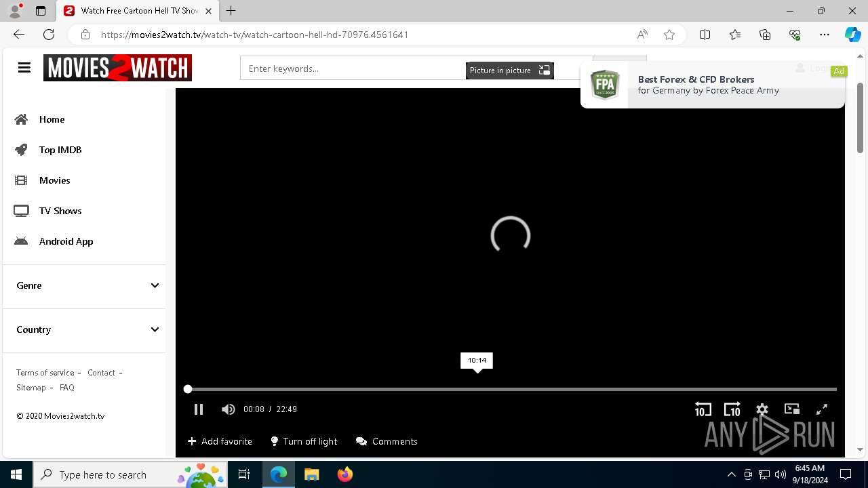Click the progress bar playhead knob
868x488 pixels.
click(188, 389)
